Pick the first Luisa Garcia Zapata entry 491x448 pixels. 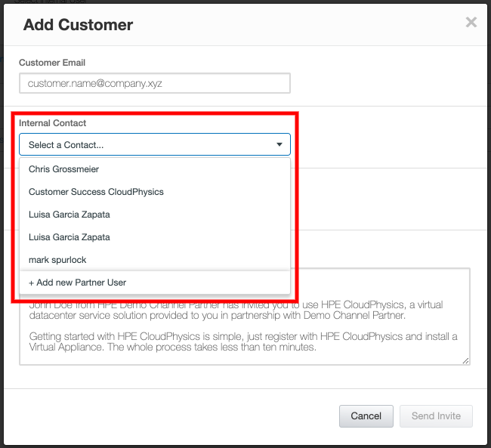pos(69,215)
